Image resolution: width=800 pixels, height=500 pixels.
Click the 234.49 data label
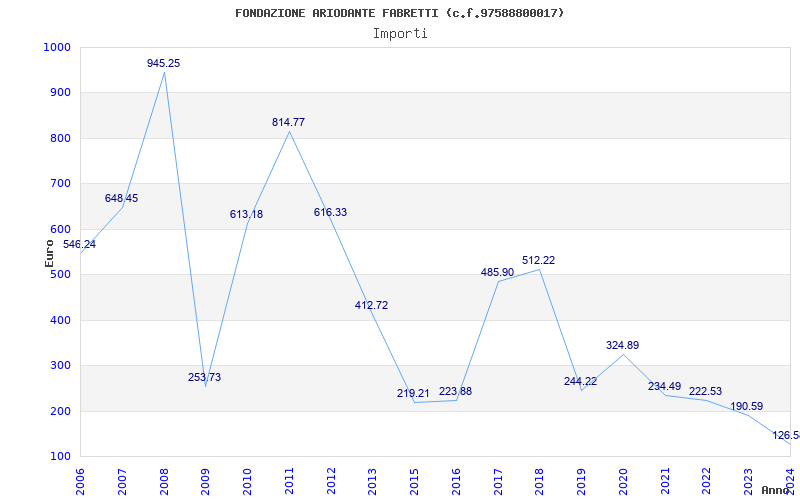pos(664,387)
